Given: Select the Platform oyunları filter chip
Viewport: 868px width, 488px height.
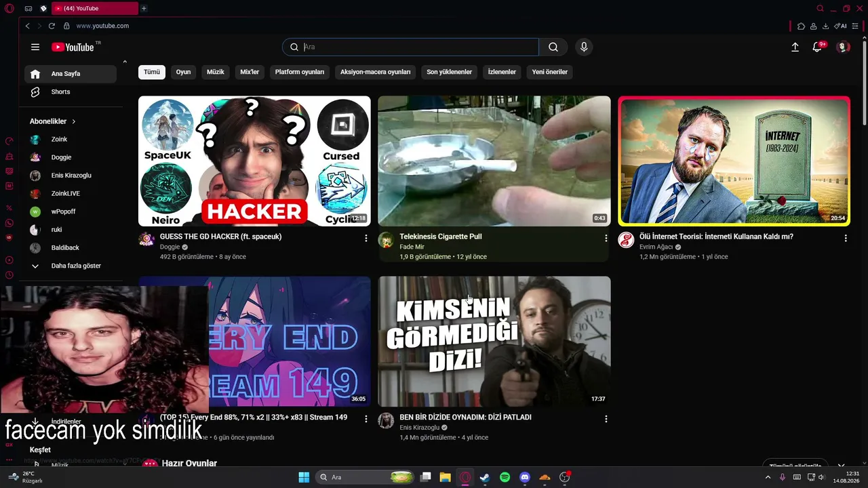Looking at the screenshot, I should coord(300,72).
